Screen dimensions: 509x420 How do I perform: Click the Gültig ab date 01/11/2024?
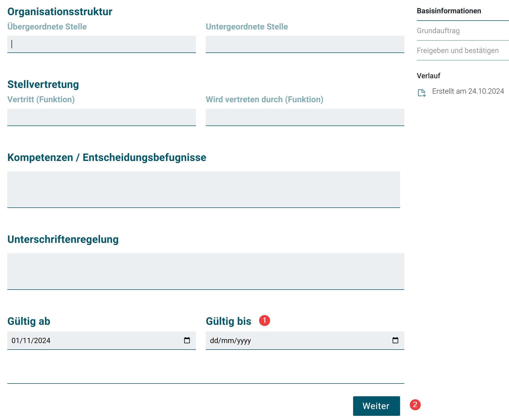click(x=31, y=340)
